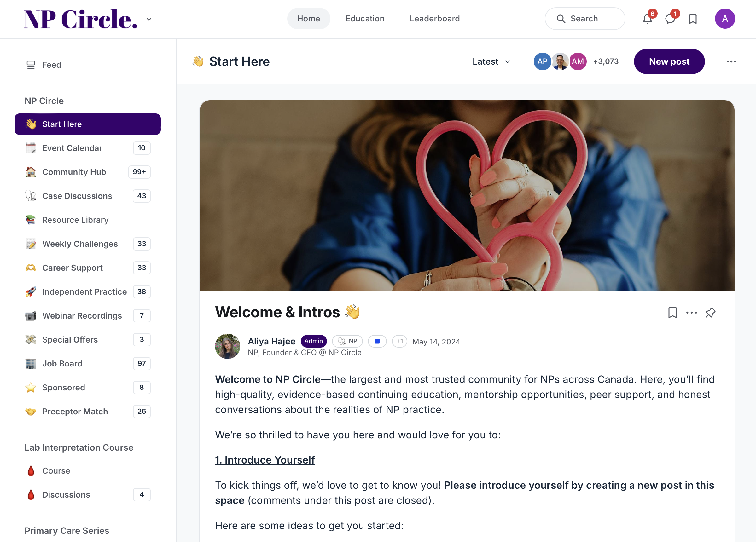
Task: Open Start Here space options menu
Action: click(x=731, y=61)
